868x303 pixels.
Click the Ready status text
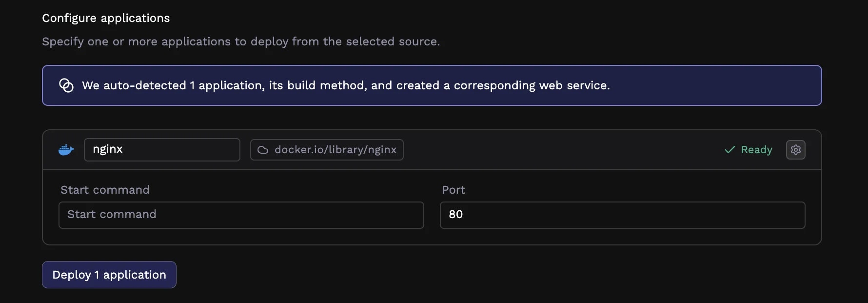(x=756, y=150)
